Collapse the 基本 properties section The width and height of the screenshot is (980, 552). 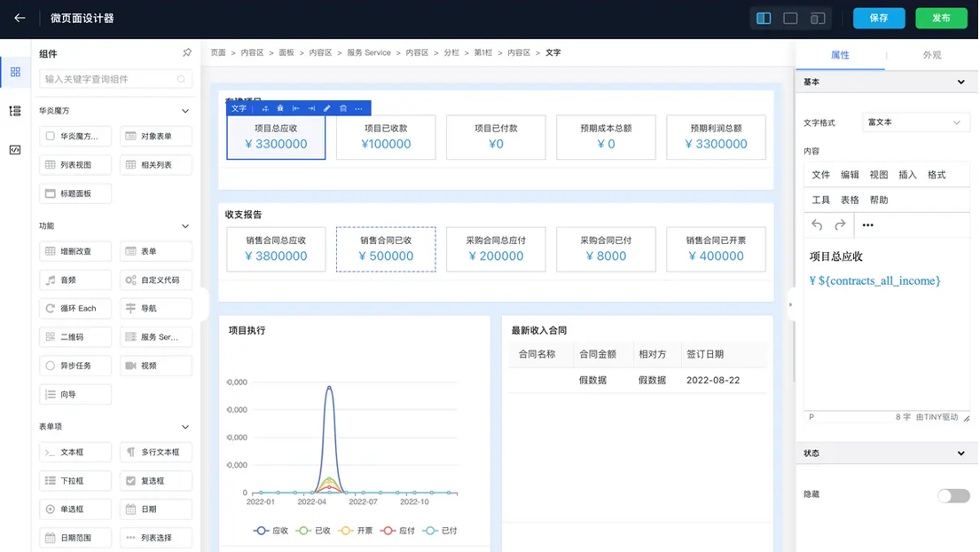click(960, 83)
